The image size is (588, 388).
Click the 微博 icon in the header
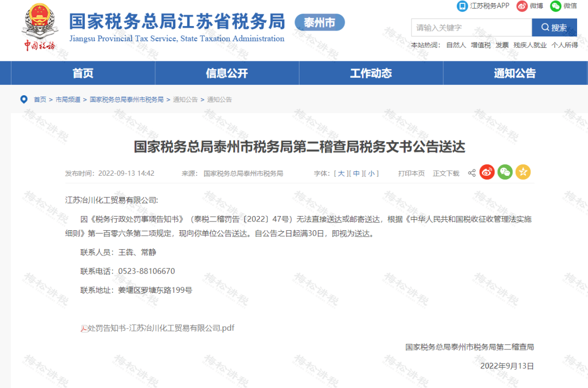(522, 6)
